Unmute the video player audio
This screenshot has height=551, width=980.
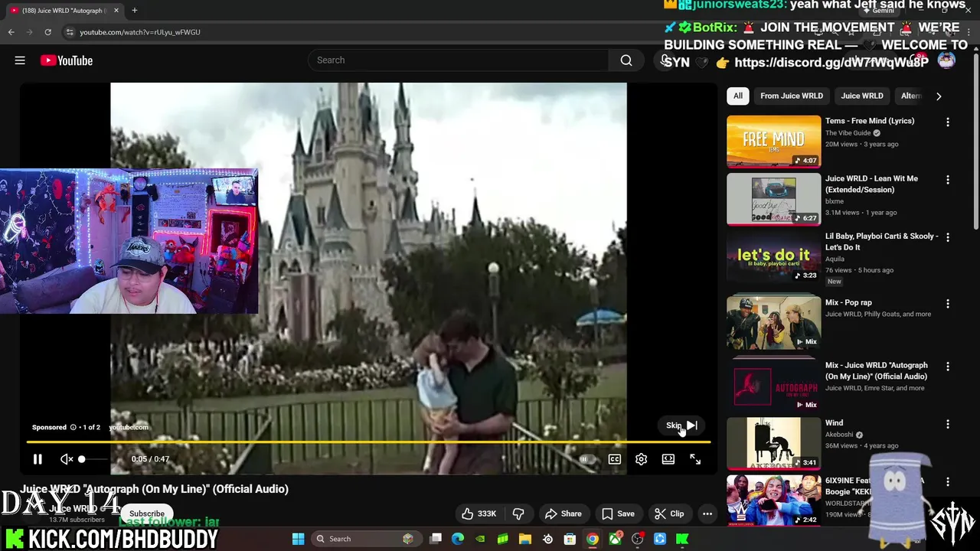click(x=67, y=459)
